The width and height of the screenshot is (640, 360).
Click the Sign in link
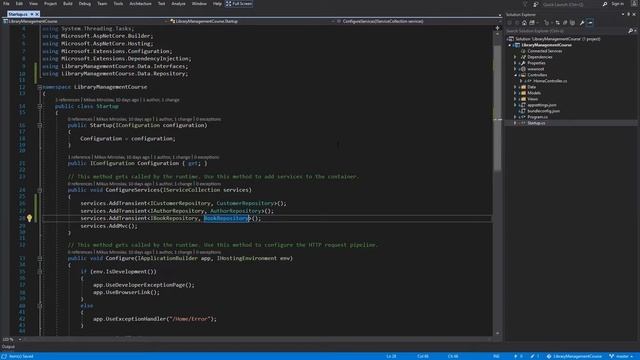[x=617, y=4]
